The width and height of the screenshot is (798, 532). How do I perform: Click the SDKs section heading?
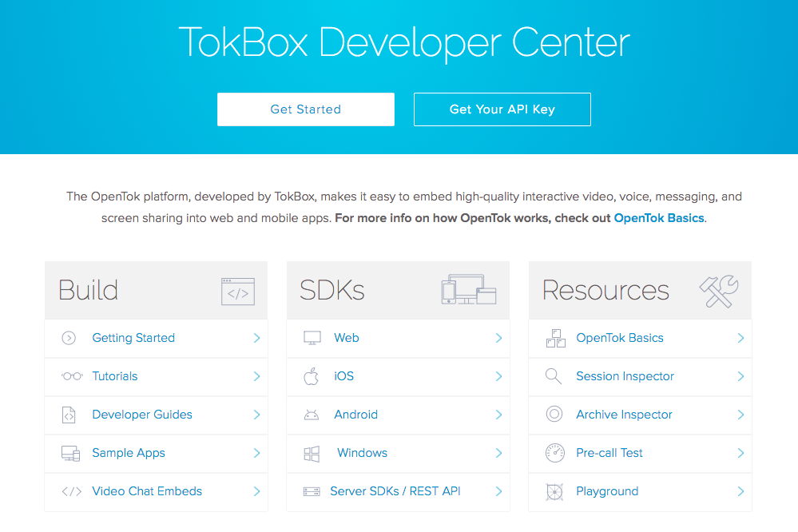pyautogui.click(x=332, y=290)
